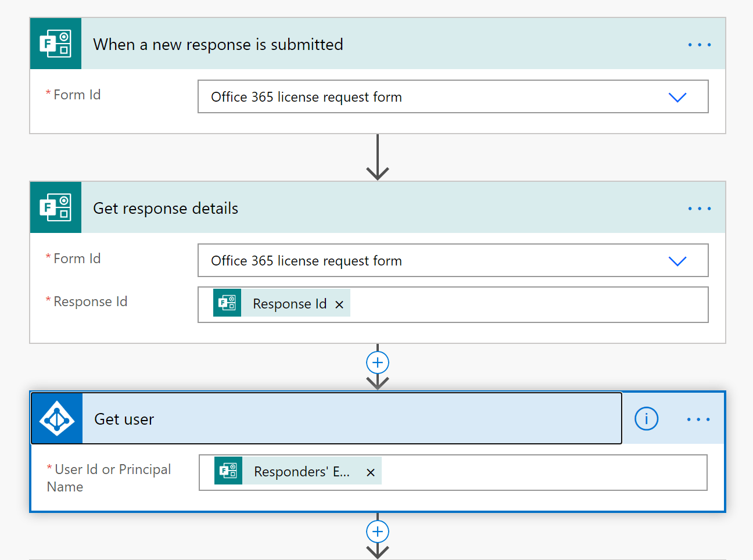Screen dimensions: 753x560
Task: Click the Azure AD icon on Get user
Action: (x=57, y=419)
